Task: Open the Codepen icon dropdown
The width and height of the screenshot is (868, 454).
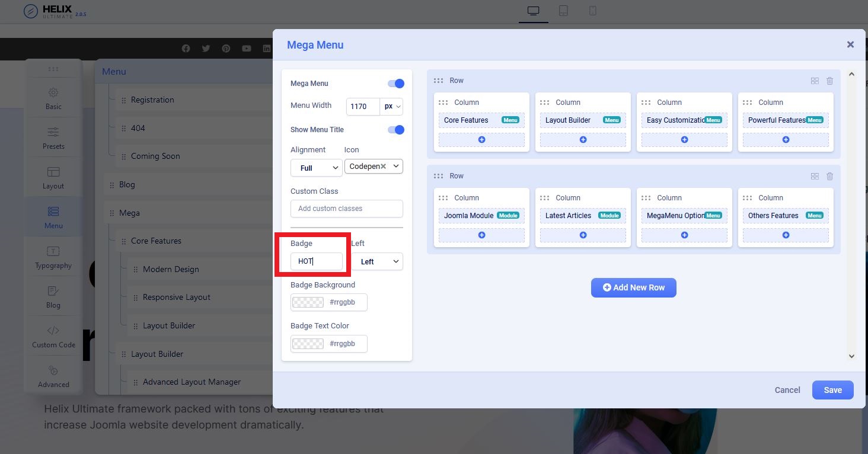Action: [x=374, y=167]
